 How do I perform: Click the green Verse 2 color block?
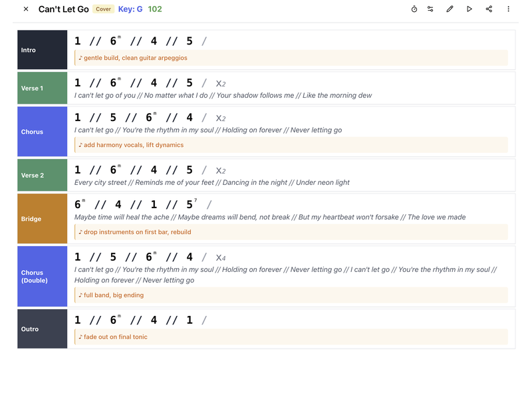coord(42,174)
